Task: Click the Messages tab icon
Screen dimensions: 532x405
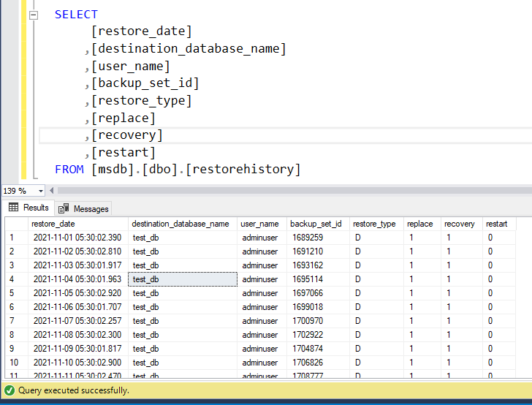Action: click(64, 208)
